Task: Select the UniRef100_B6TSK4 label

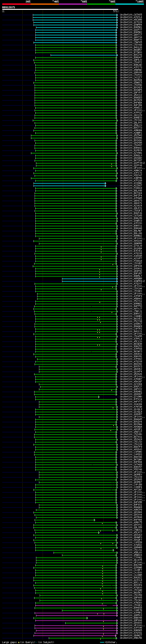Action: click(x=131, y=193)
